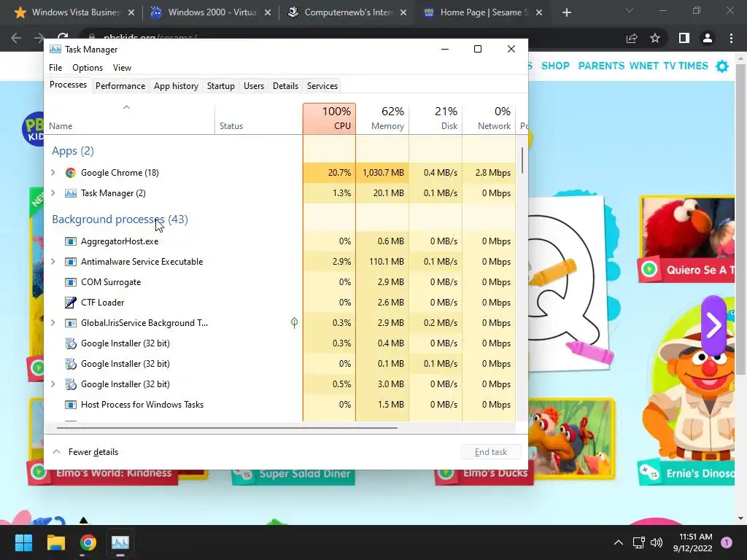This screenshot has width=747, height=560.
Task: Open the View menu in Task Manager
Action: coord(122,68)
